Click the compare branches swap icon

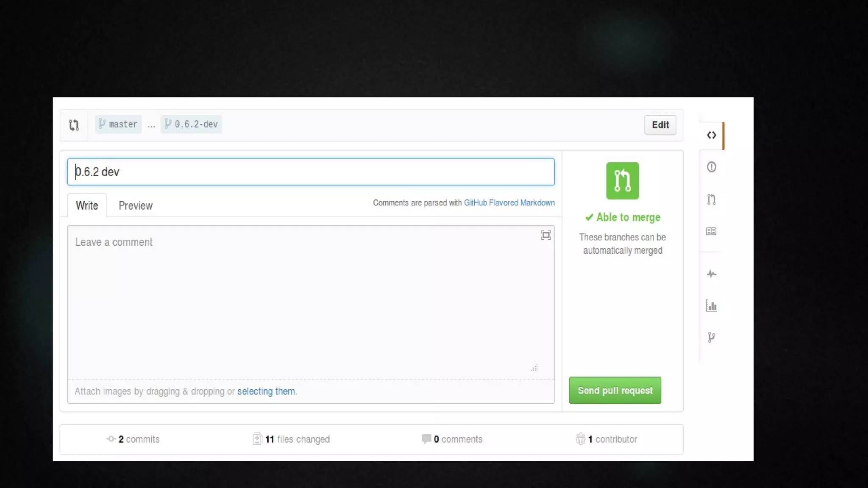click(74, 125)
